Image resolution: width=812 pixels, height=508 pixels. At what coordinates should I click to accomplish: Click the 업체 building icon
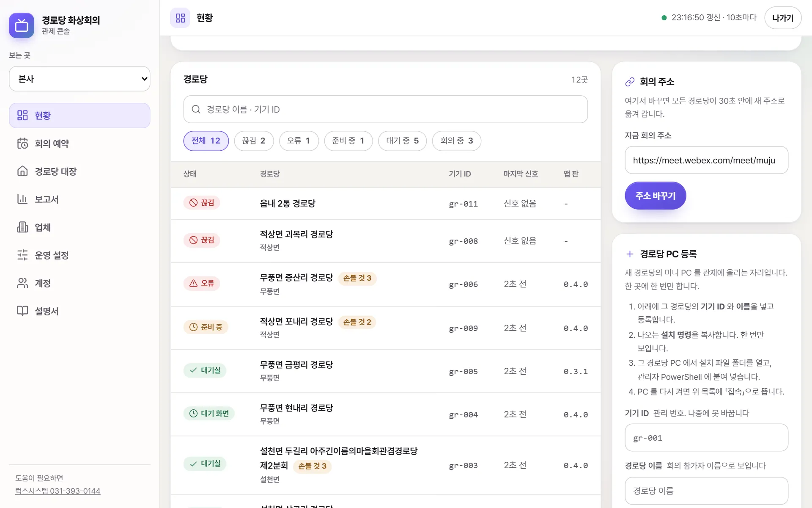22,227
